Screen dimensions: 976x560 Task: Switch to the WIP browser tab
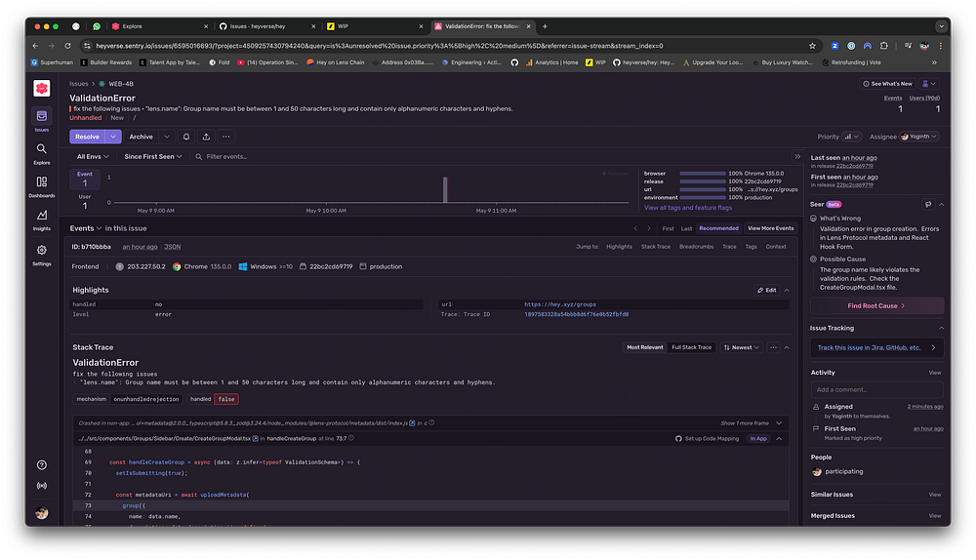tap(374, 26)
